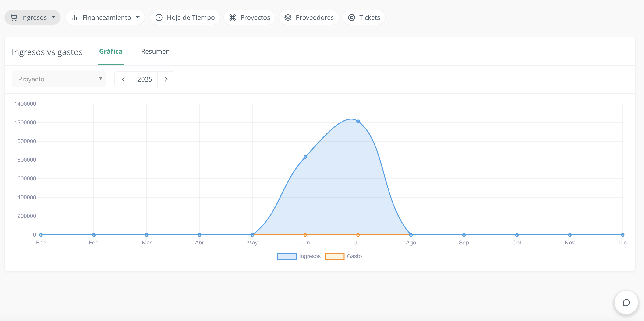Viewport: 644px width, 321px height.
Task: Click the lifebuoy Tickets icon
Action: pos(351,17)
